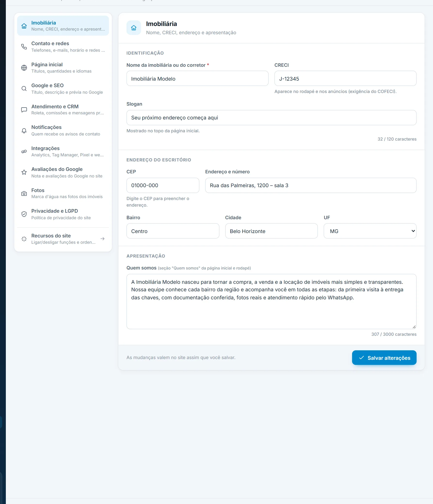Click the CRECI field containing J-12345
433x504 pixels.
(x=345, y=78)
